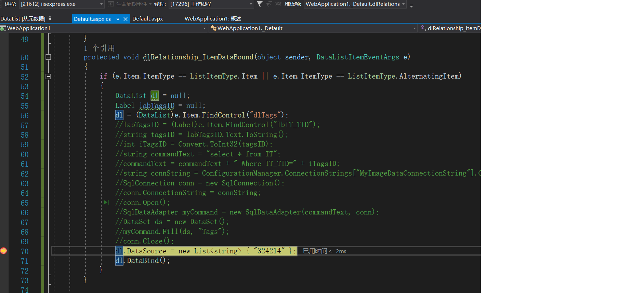Click the show threads in source icon
This screenshot has height=293, width=644.
coord(269,4)
